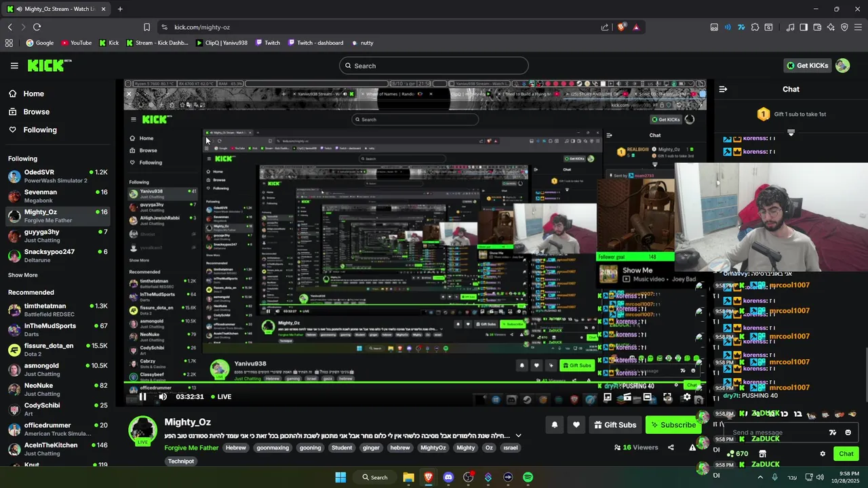Open emote picker in chat input
868x488 pixels.
848,432
